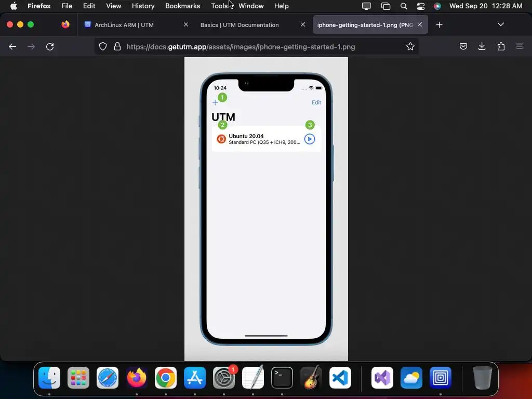Open the Trash in the dock

pos(482,378)
